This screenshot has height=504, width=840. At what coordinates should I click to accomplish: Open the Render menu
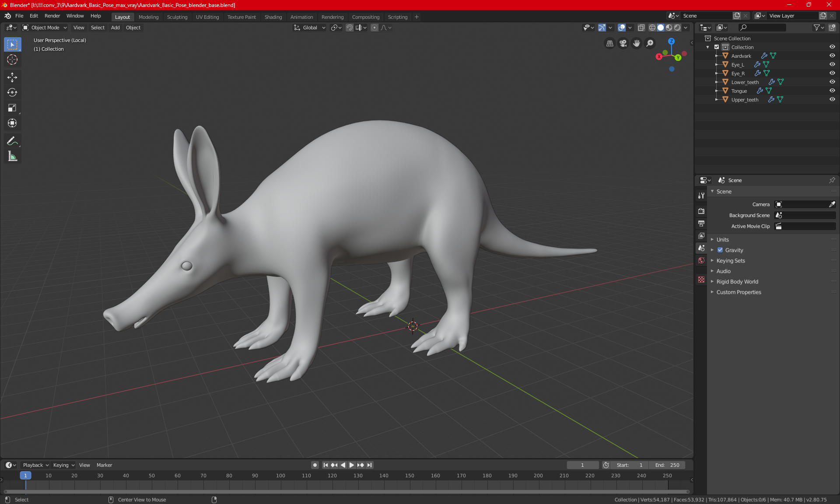(x=52, y=16)
